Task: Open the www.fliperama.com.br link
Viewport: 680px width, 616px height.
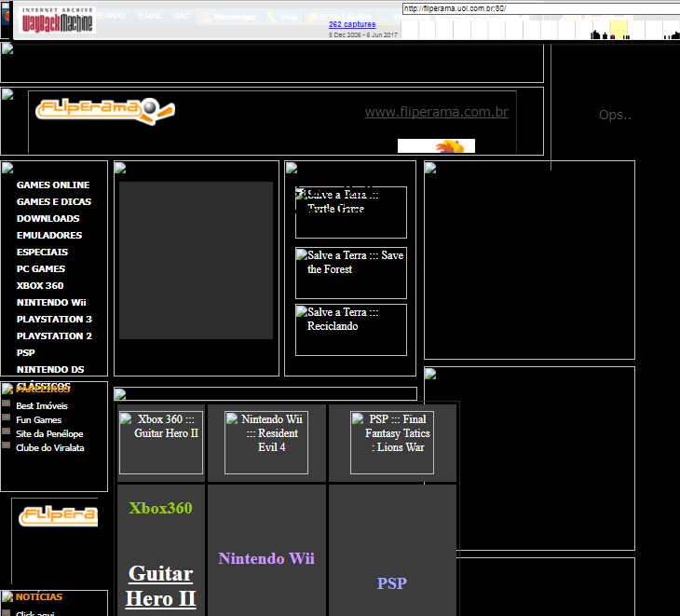Action: click(436, 112)
